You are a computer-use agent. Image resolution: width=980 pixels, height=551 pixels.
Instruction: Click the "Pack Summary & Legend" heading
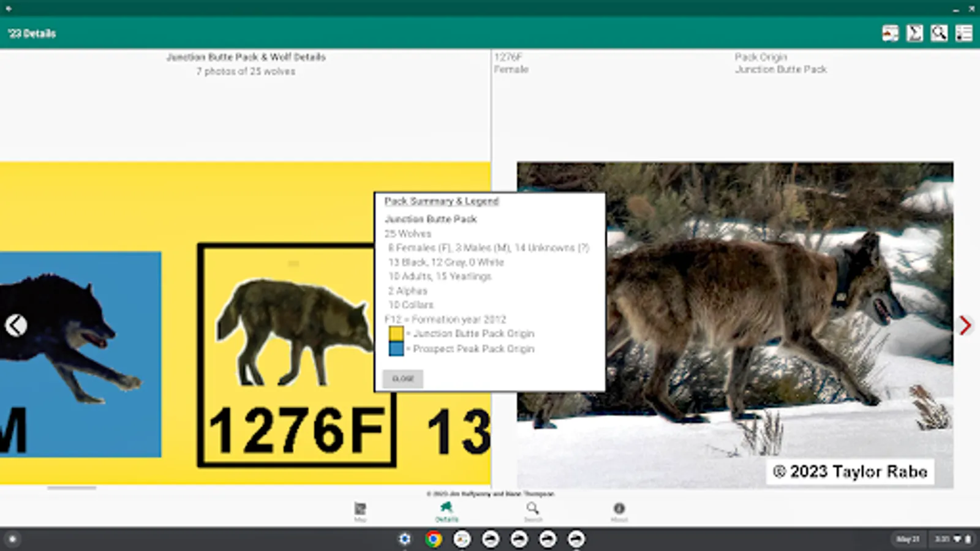(441, 201)
